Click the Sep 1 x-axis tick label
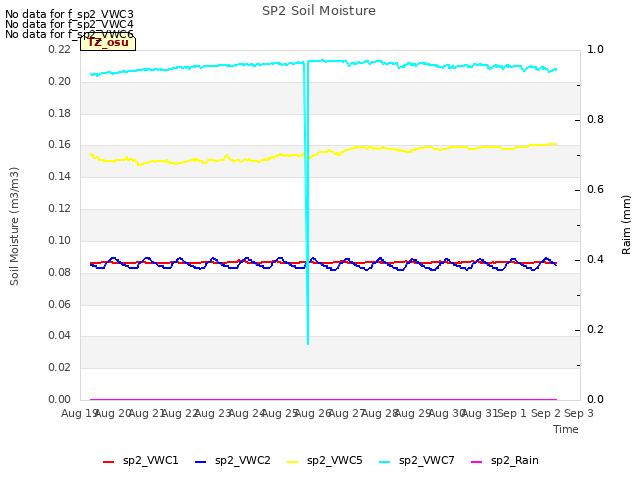The image size is (640, 480). (512, 413)
